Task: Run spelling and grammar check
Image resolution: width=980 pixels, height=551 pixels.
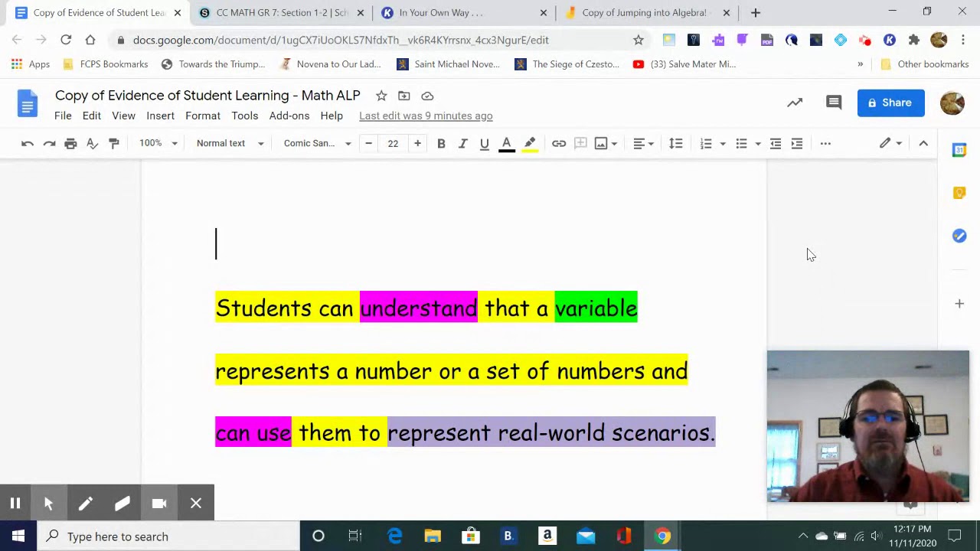Action: 92,143
